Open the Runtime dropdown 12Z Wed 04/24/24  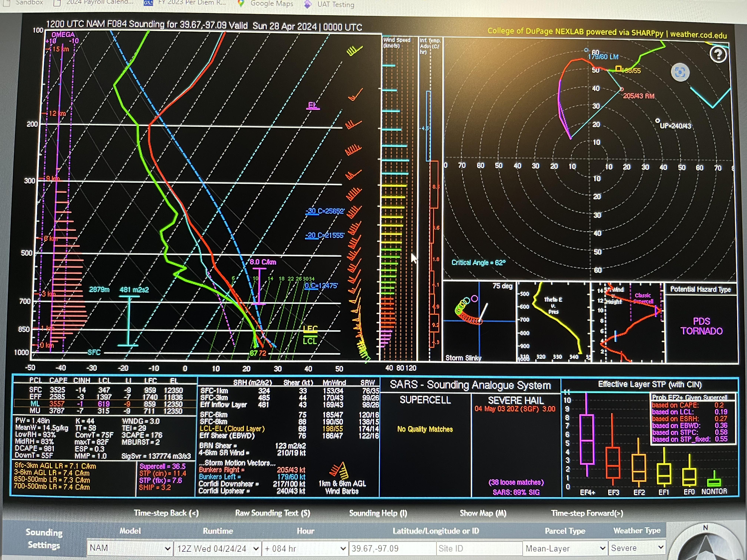pyautogui.click(x=218, y=549)
